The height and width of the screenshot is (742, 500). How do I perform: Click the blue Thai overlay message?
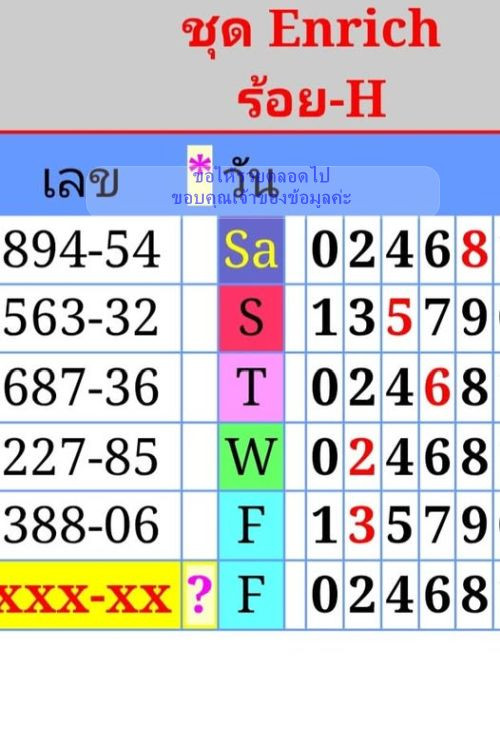tap(262, 187)
